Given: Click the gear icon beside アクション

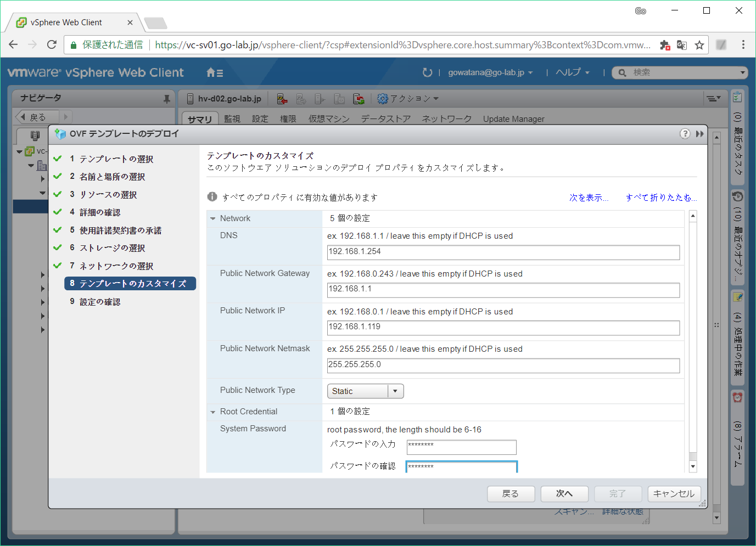Looking at the screenshot, I should tap(383, 99).
